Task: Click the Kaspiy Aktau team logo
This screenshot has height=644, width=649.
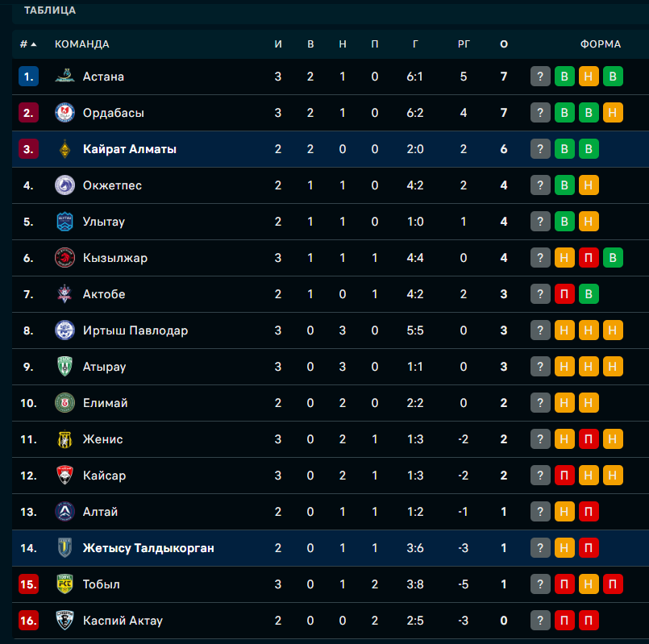Action: tap(64, 621)
